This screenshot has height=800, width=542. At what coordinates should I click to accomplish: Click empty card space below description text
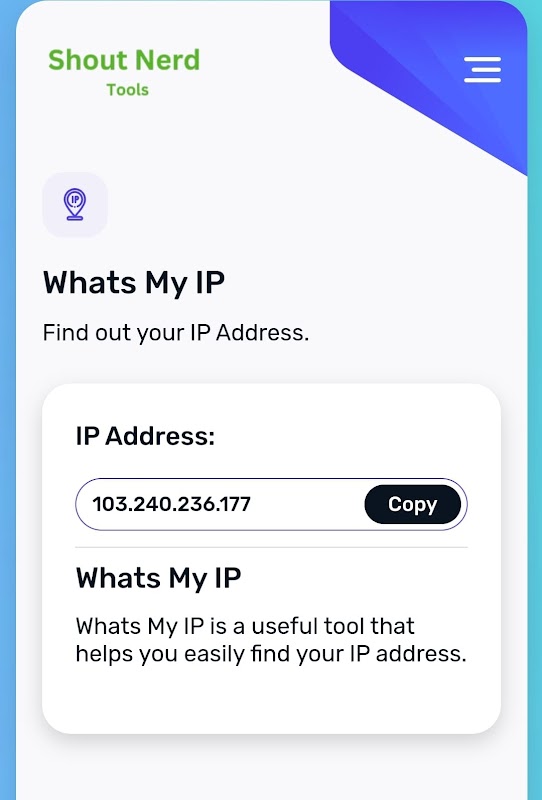[x=271, y=699]
